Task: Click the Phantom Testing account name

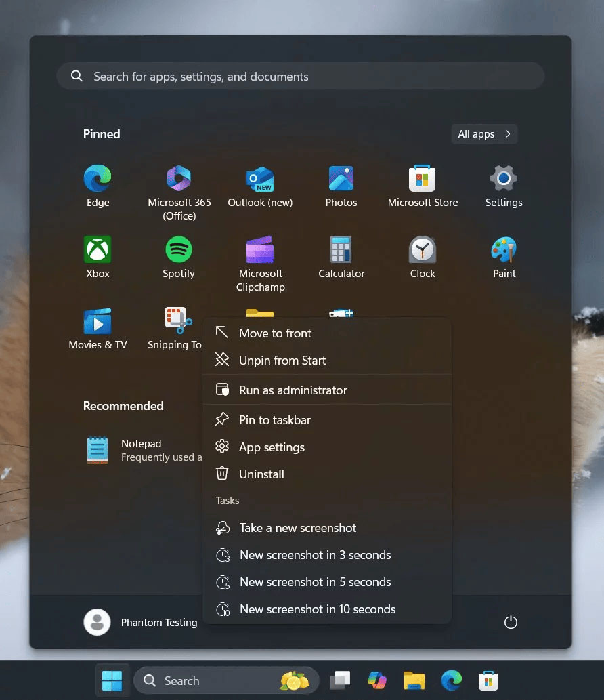Action: pyautogui.click(x=159, y=622)
